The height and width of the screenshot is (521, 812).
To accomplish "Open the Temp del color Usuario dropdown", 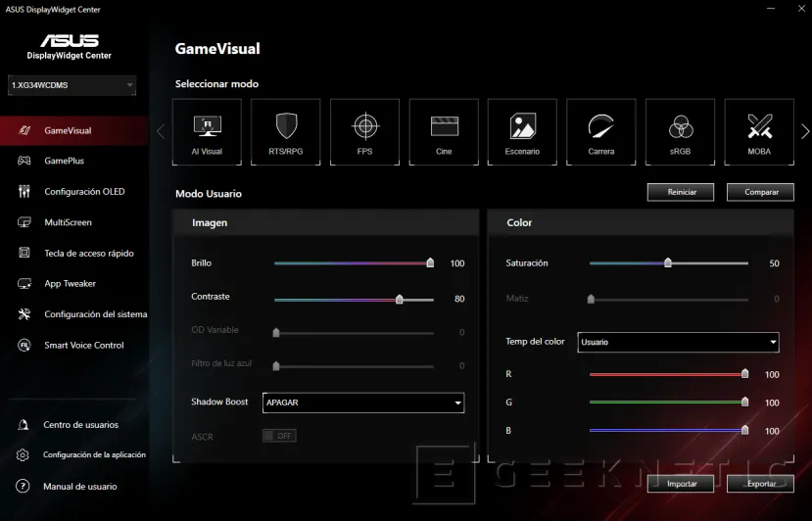I will [x=679, y=342].
